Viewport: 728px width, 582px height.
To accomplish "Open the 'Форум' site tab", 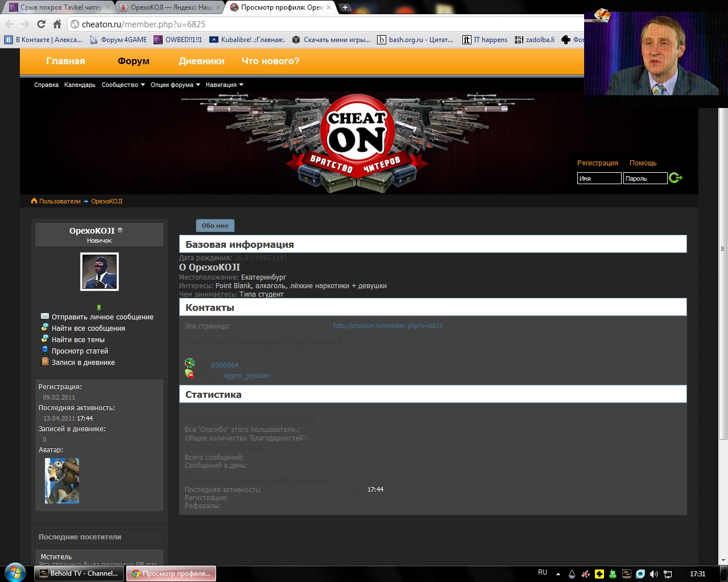I will tap(134, 61).
